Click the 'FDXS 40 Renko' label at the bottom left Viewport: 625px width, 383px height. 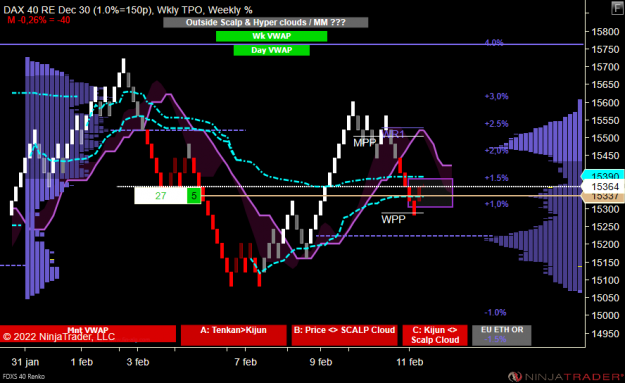[x=24, y=377]
